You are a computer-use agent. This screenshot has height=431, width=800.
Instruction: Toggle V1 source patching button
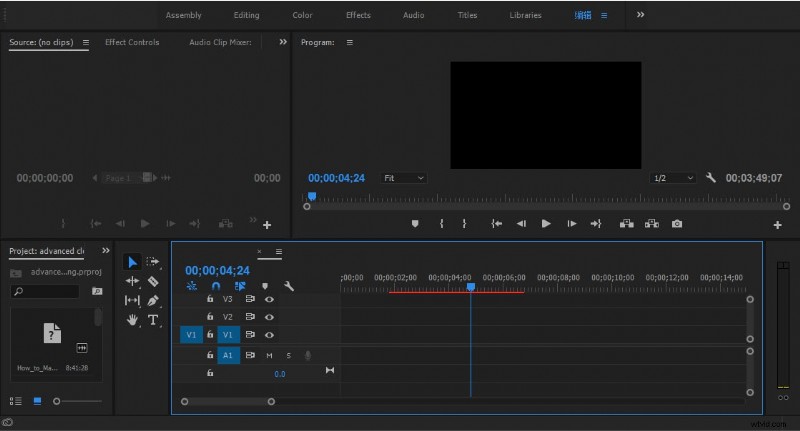tap(191, 335)
